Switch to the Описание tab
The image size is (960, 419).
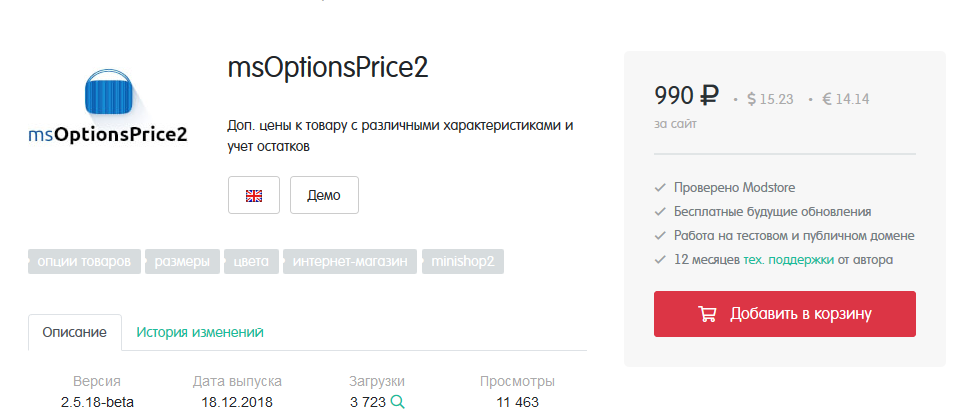(74, 332)
